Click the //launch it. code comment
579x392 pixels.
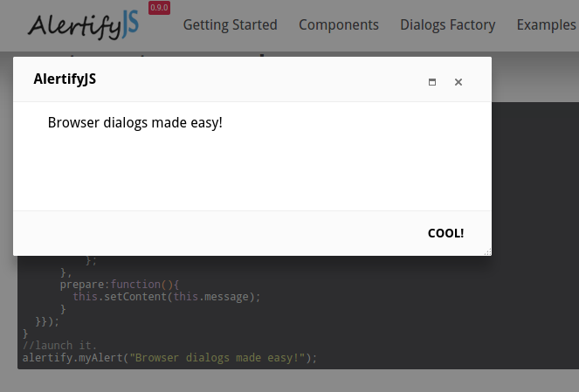point(59,346)
